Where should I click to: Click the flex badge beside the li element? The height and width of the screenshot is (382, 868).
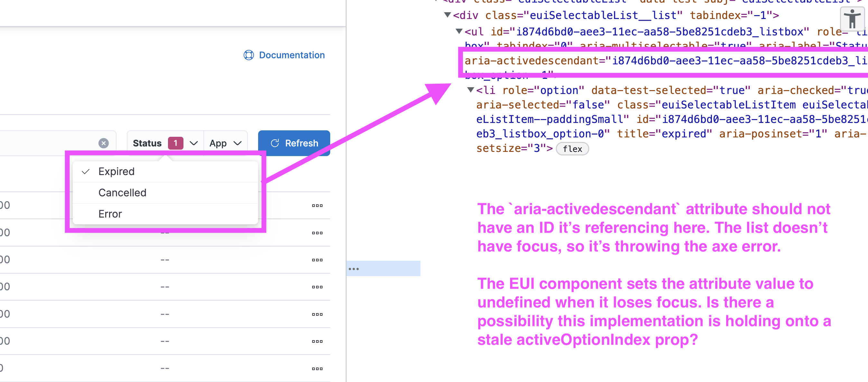572,149
